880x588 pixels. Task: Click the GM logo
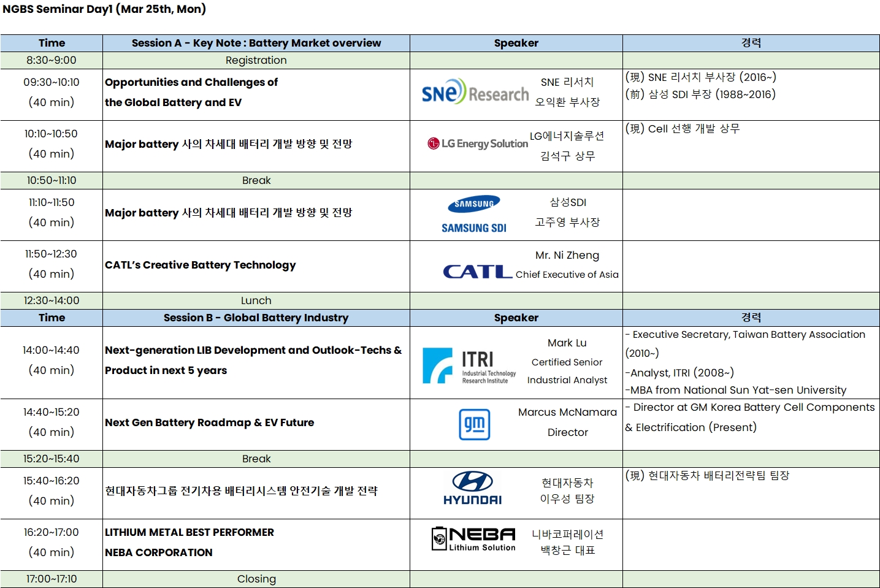[475, 424]
